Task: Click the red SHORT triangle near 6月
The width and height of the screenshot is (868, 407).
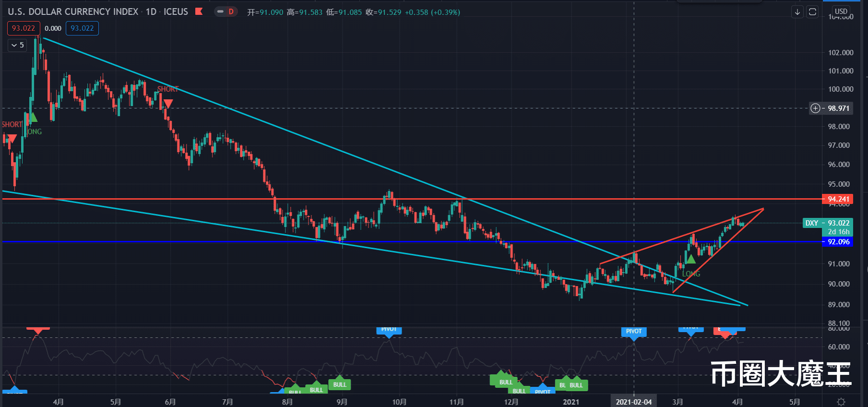Action: pos(168,103)
